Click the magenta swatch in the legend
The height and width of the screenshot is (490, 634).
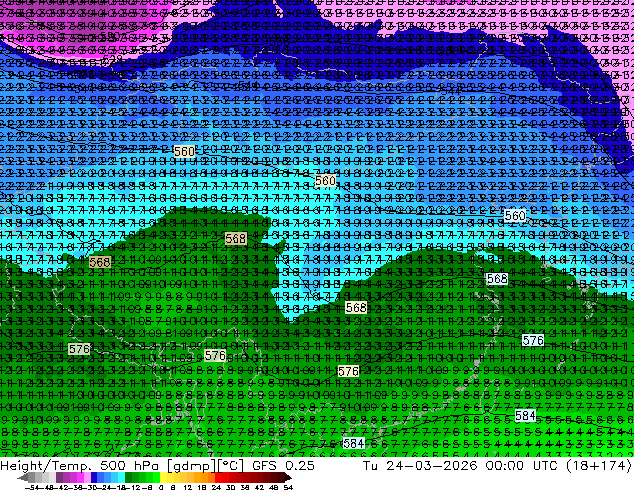(x=80, y=477)
